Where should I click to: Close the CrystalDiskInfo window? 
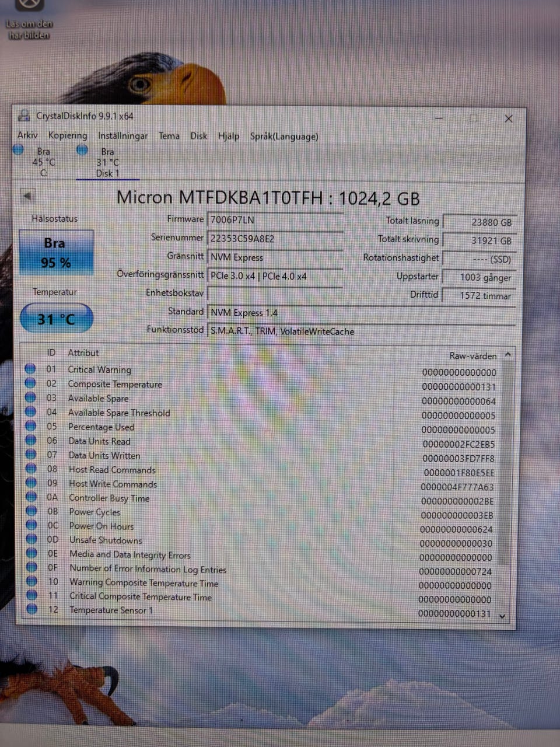coord(508,118)
